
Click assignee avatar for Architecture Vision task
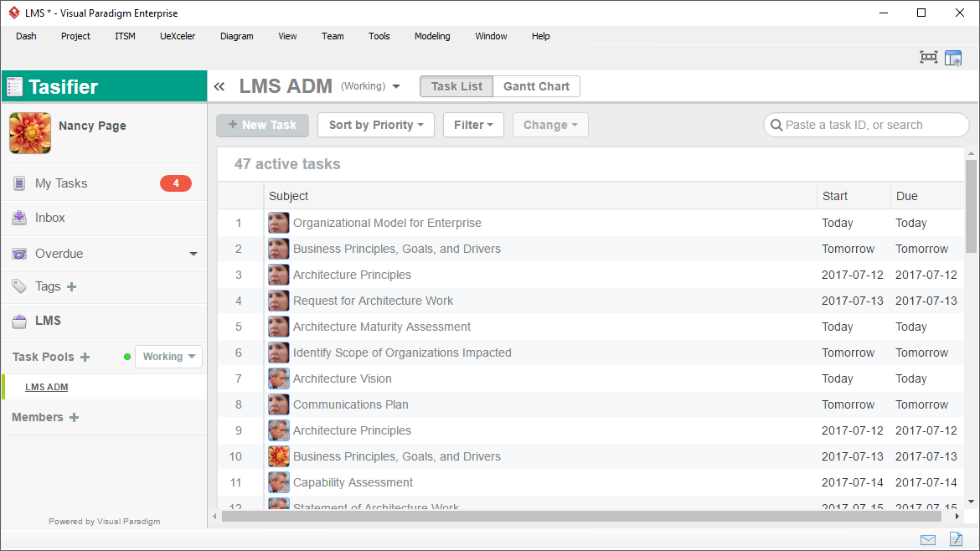tap(279, 378)
